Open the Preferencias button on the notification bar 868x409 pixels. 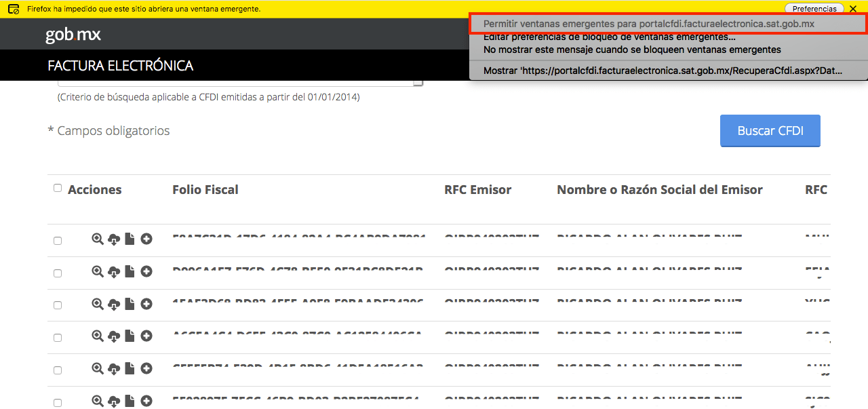click(x=814, y=8)
